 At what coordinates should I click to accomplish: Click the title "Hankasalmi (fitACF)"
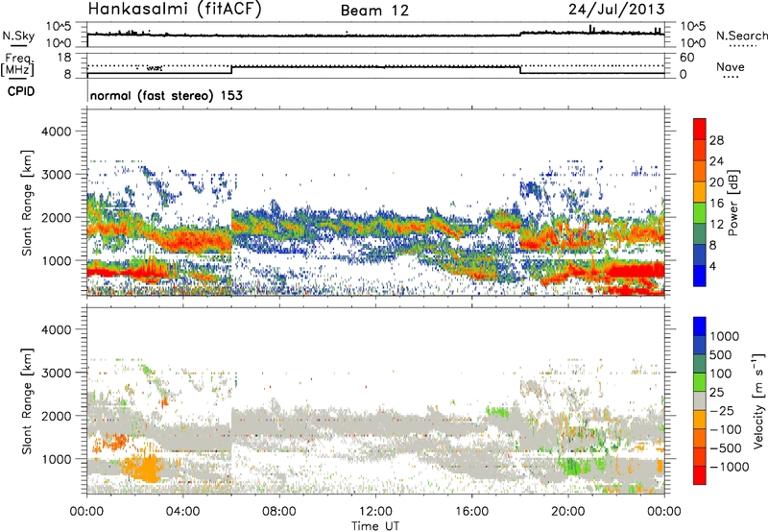click(175, 10)
